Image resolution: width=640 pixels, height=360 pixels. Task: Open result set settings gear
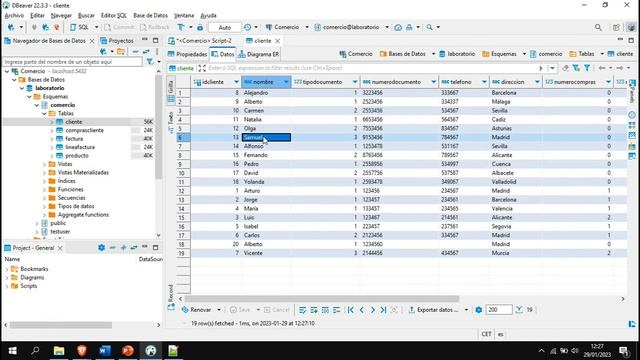point(479,310)
